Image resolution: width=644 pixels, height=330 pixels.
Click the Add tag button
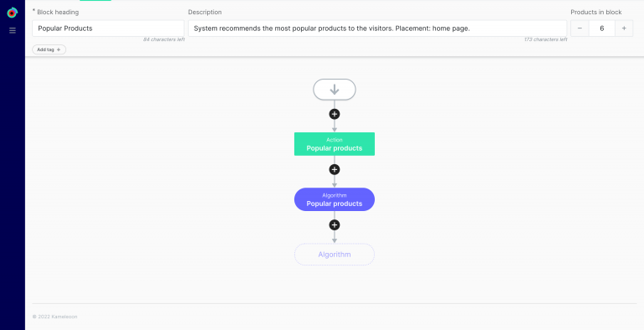pos(49,49)
